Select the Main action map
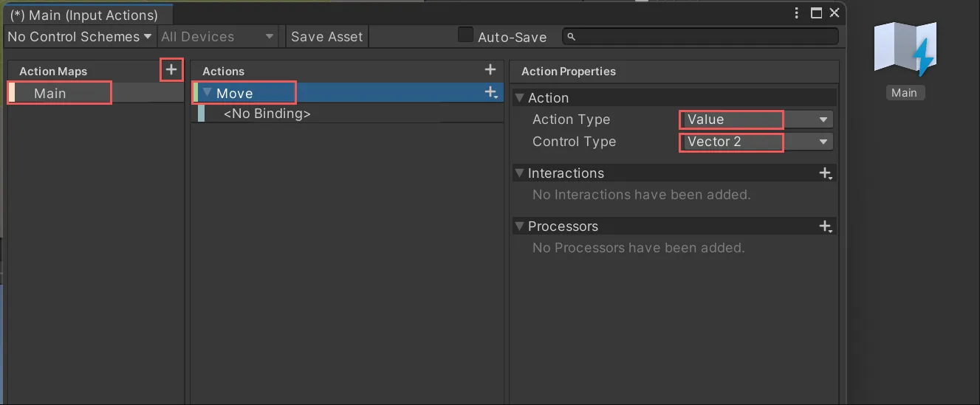Viewport: 980px width, 405px height. pos(50,94)
